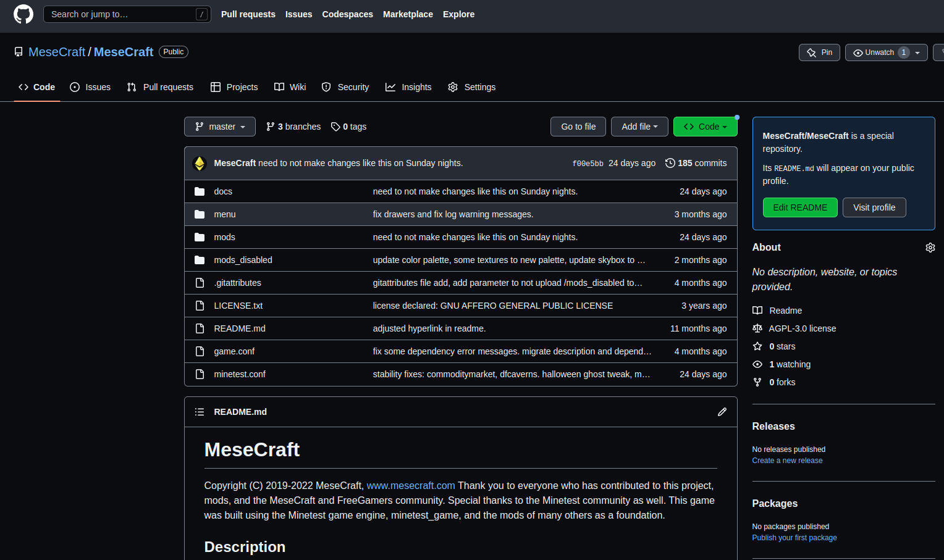Click the star icon beside 0 stars
Viewport: 944px width, 560px height.
click(757, 346)
